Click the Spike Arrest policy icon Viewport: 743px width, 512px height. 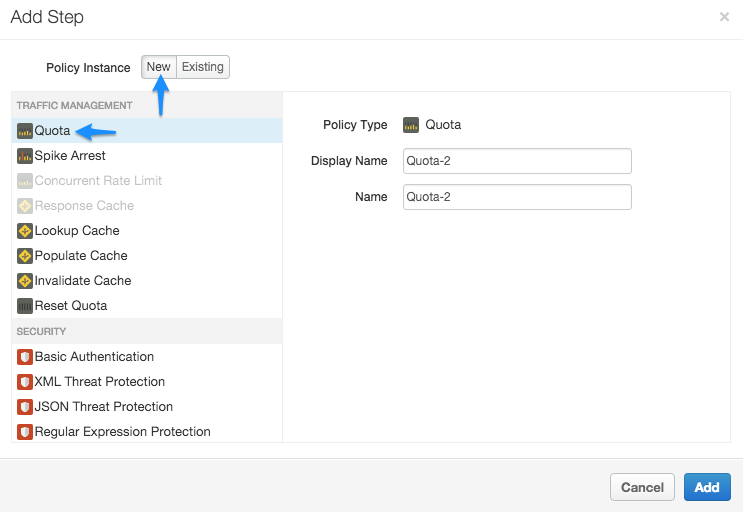tap(25, 156)
